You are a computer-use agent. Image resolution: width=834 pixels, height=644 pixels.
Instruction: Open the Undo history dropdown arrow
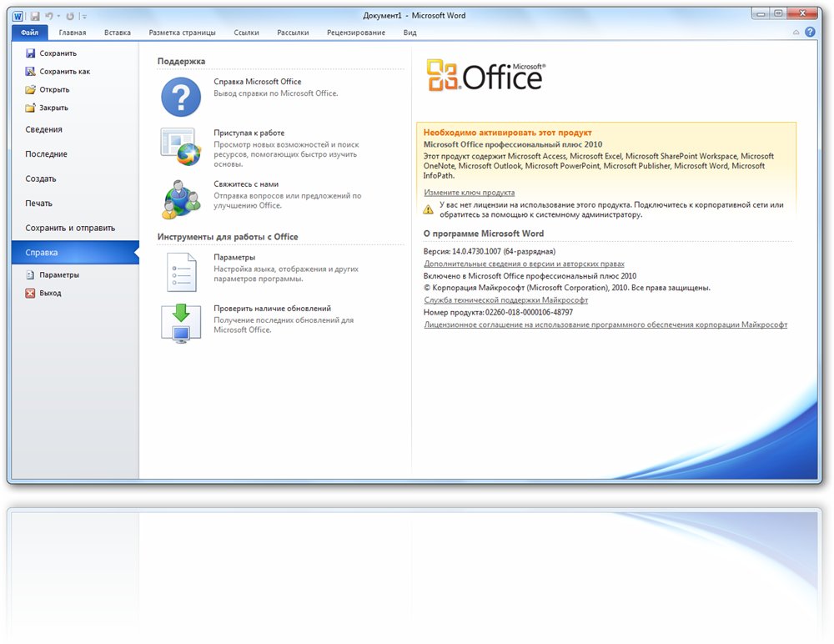tap(58, 16)
